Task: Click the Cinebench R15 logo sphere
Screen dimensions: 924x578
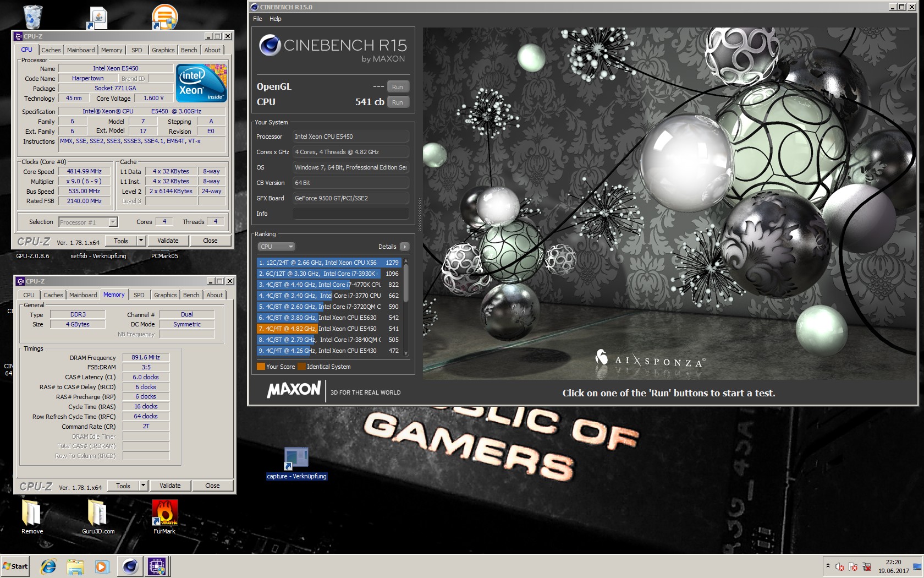Action: [270, 45]
